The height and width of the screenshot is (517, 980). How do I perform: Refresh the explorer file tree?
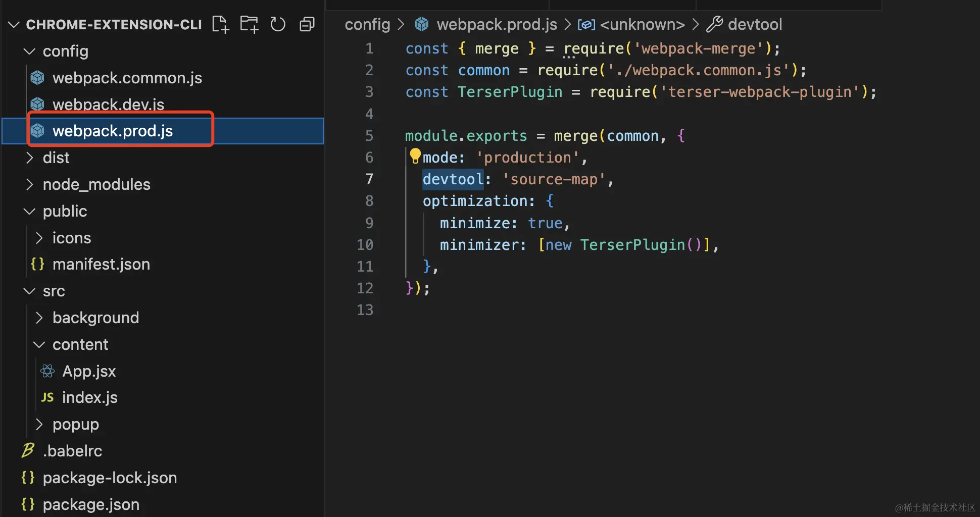coord(278,24)
